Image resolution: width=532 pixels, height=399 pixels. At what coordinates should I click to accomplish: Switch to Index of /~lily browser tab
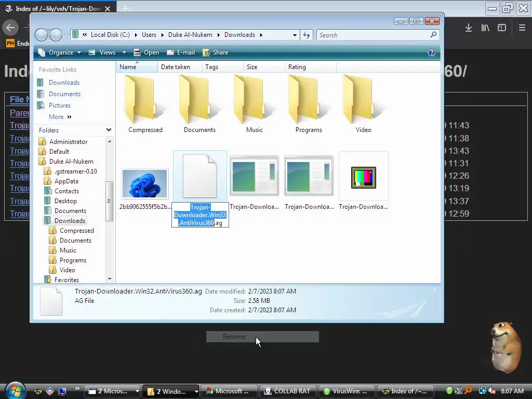[x=58, y=8]
